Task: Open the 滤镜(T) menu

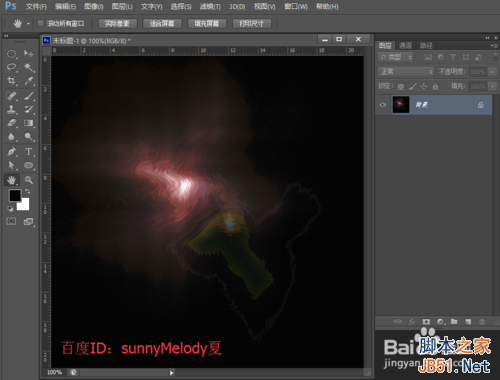Action: pyautogui.click(x=210, y=6)
